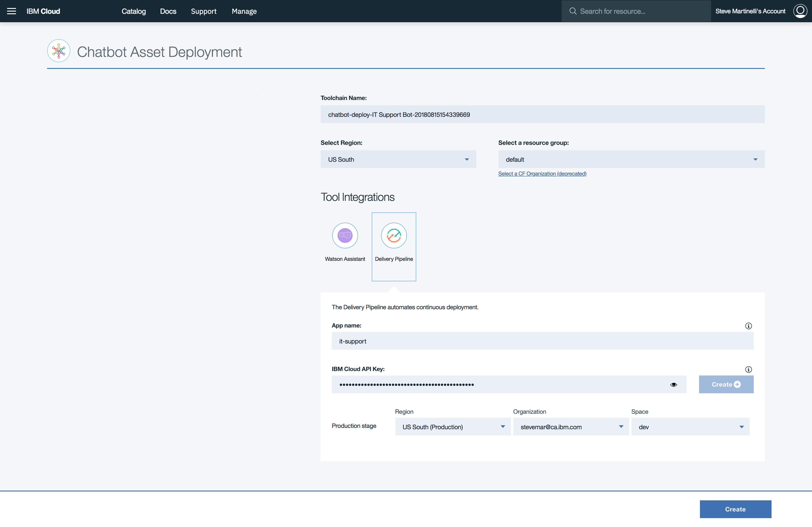Open the Space dropdown showing dev
The height and width of the screenshot is (527, 812).
coord(690,427)
